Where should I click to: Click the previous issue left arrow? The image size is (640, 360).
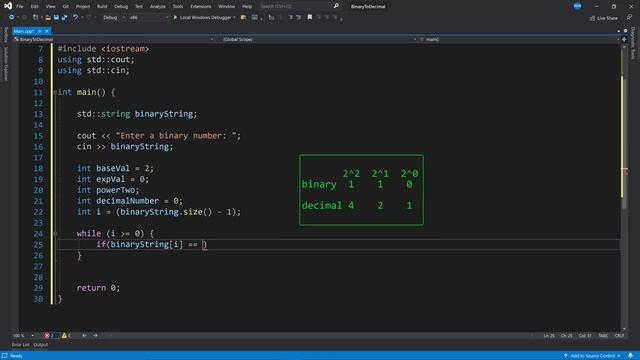tap(84, 336)
